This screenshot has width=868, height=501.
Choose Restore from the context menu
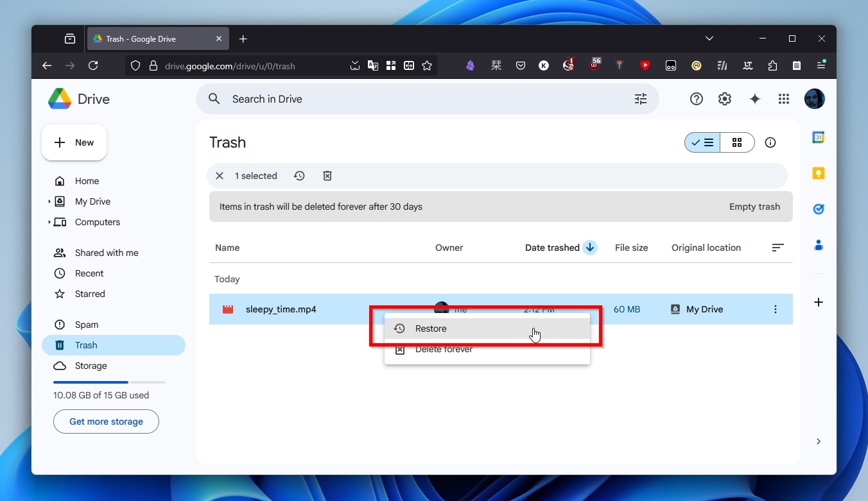coord(487,328)
